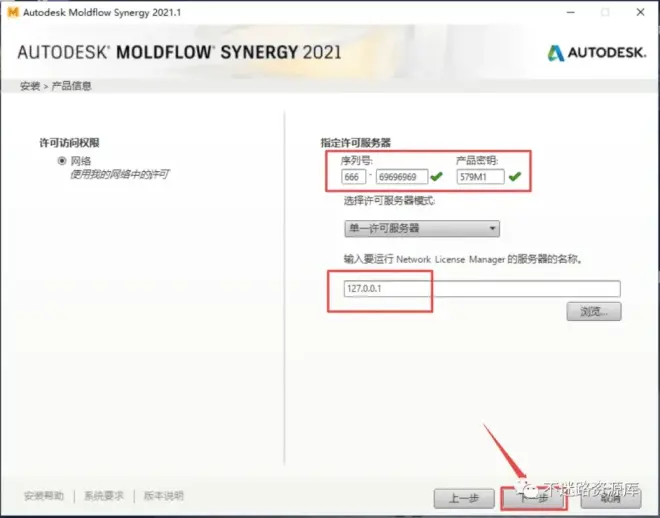
Task: Open the 安装帮助 link
Action: pos(44,496)
